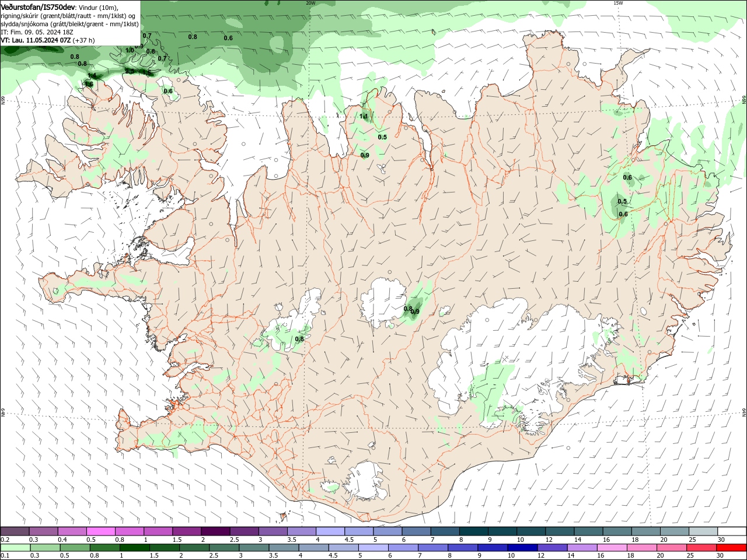Click the "1.4" precipitation value on the map
Viewport: 747px width, 560px height.
pyautogui.click(x=92, y=76)
